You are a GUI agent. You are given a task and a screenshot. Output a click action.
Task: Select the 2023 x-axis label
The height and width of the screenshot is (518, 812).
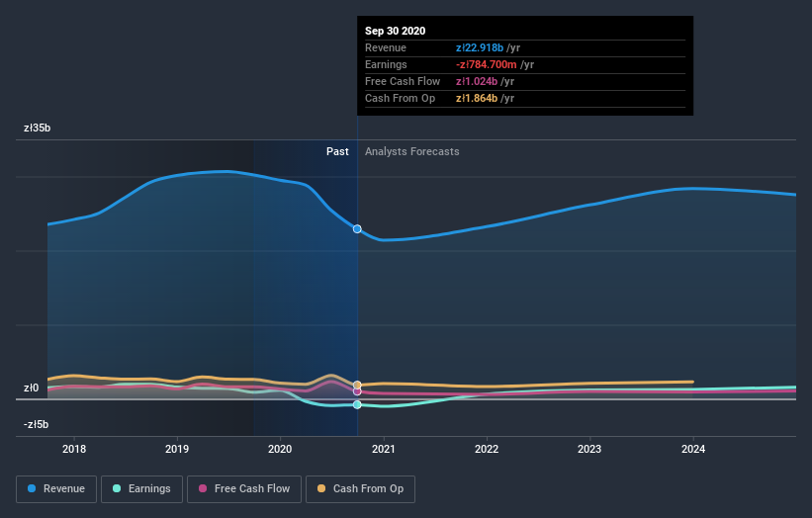point(589,449)
